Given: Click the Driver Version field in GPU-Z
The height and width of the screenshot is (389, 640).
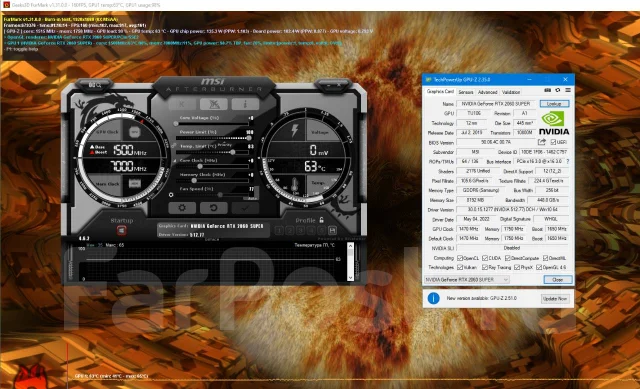Looking at the screenshot, I should tap(513, 210).
